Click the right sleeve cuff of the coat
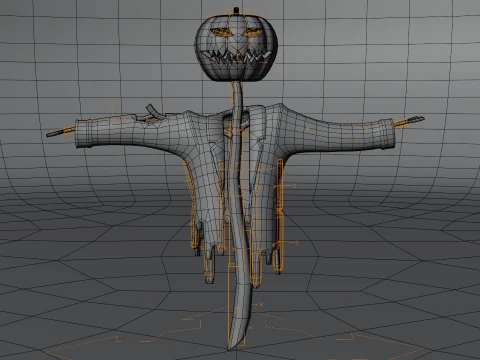This screenshot has width=480, height=360. 387,134
